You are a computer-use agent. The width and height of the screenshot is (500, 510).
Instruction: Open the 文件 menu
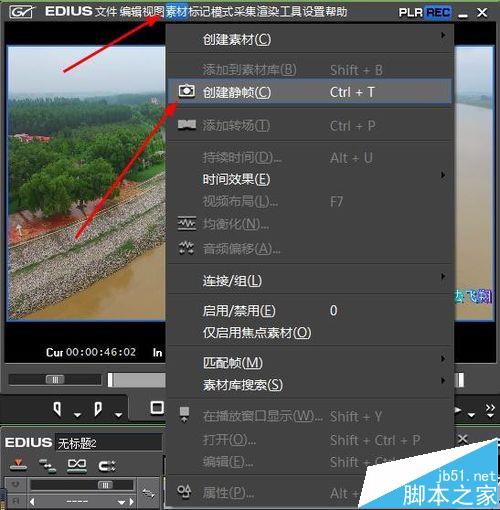(x=106, y=12)
